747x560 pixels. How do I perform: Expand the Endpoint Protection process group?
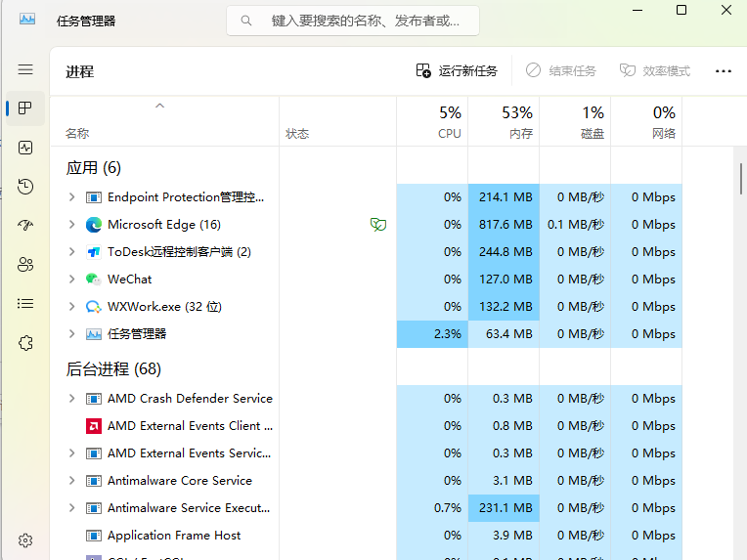(72, 197)
